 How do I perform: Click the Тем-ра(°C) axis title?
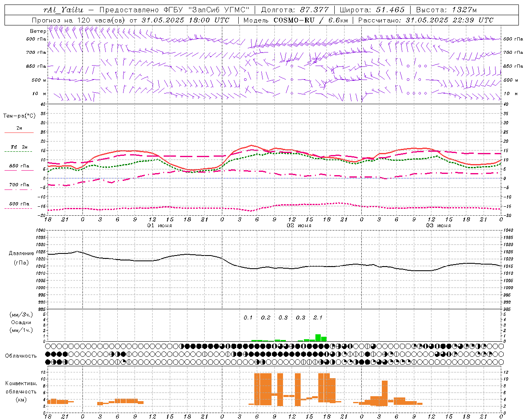pyautogui.click(x=19, y=116)
